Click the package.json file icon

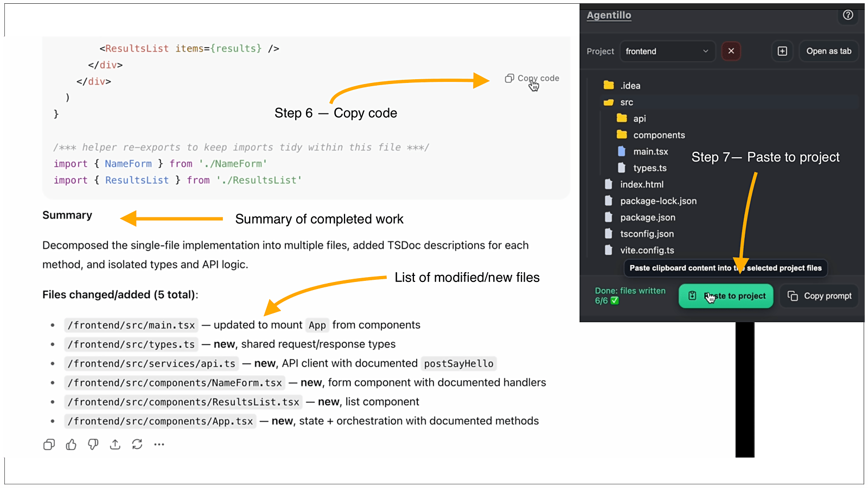pos(609,217)
